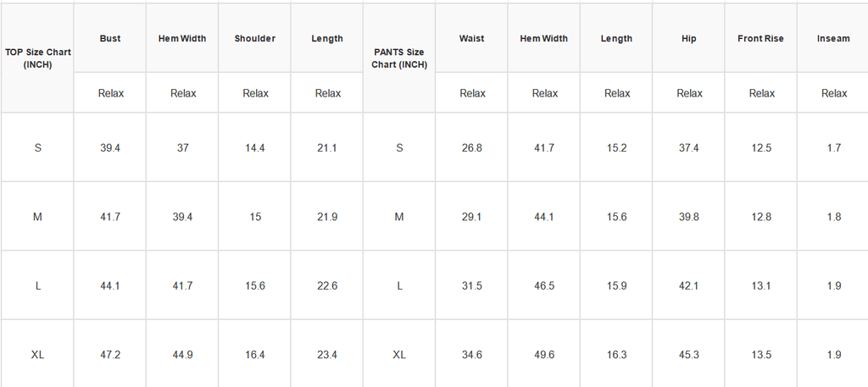The width and height of the screenshot is (868, 387).
Task: Select the top size S row label
Action: (37, 147)
